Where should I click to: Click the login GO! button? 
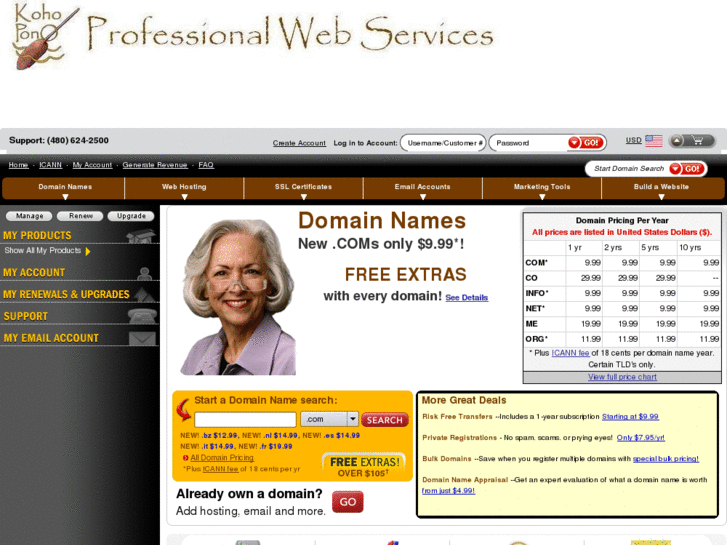pyautogui.click(x=587, y=142)
